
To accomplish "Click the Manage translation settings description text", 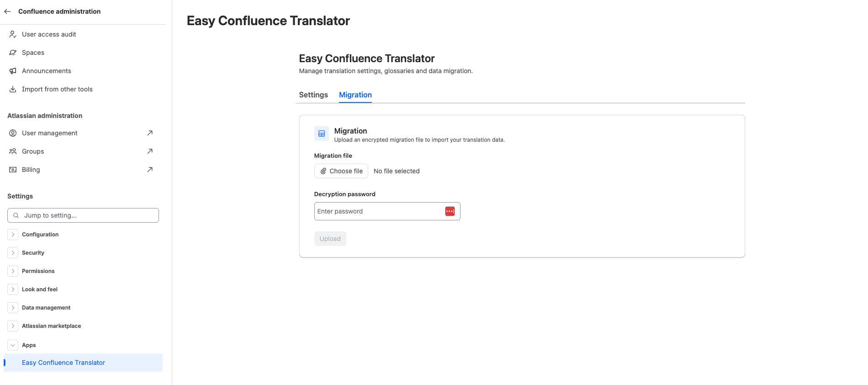I will click(x=386, y=71).
